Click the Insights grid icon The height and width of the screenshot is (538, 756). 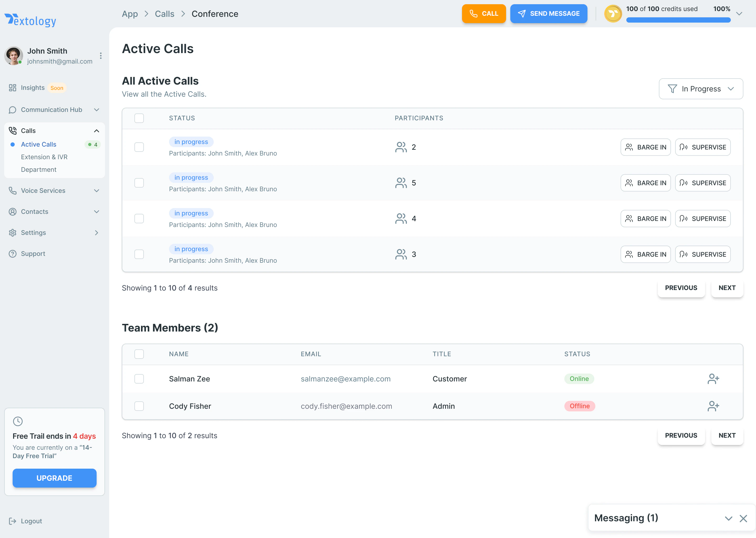click(13, 88)
